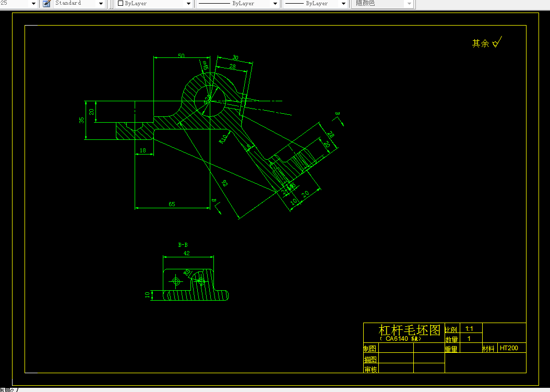This screenshot has height=392, width=550.
Task: Select the B-B section view label
Action: [x=183, y=245]
